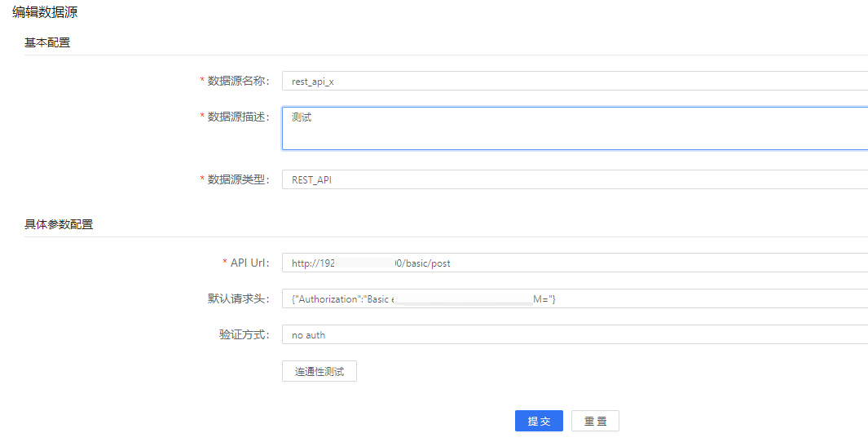Submit the form with 提交 button

point(539,421)
